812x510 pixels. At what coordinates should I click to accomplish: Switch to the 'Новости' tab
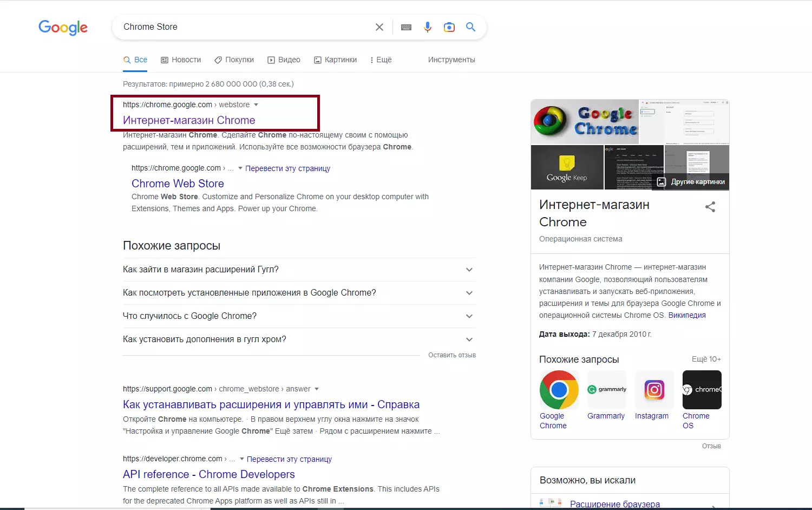coord(181,60)
